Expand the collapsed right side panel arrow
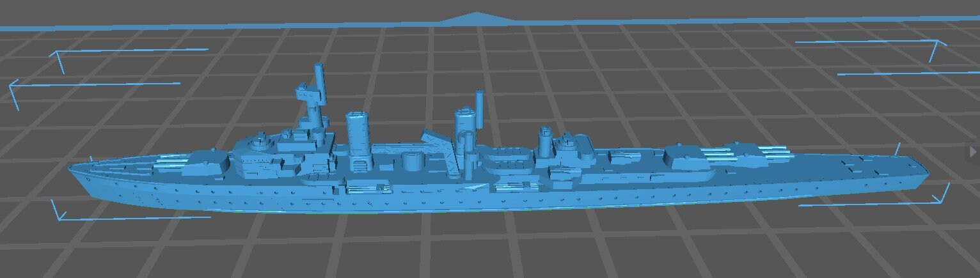This screenshot has width=980, height=278. [x=974, y=152]
